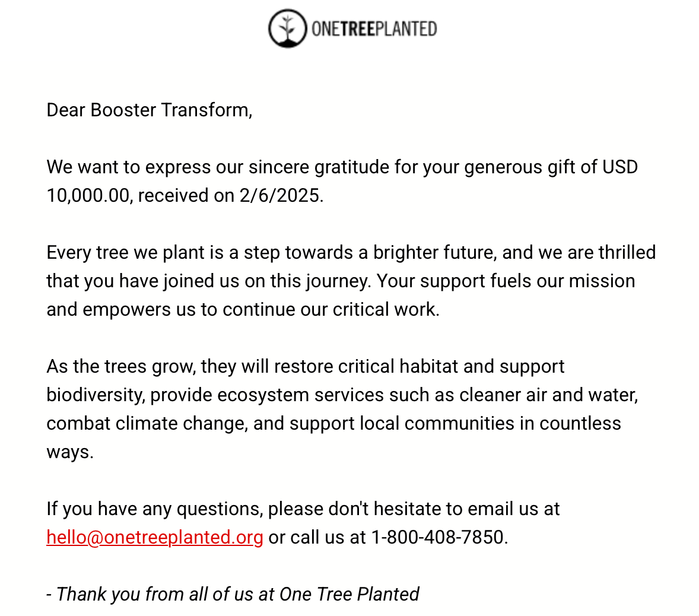This screenshot has width=699, height=616.
Task: Click the greeting 'Dear Booster Transform,'
Action: click(x=150, y=110)
